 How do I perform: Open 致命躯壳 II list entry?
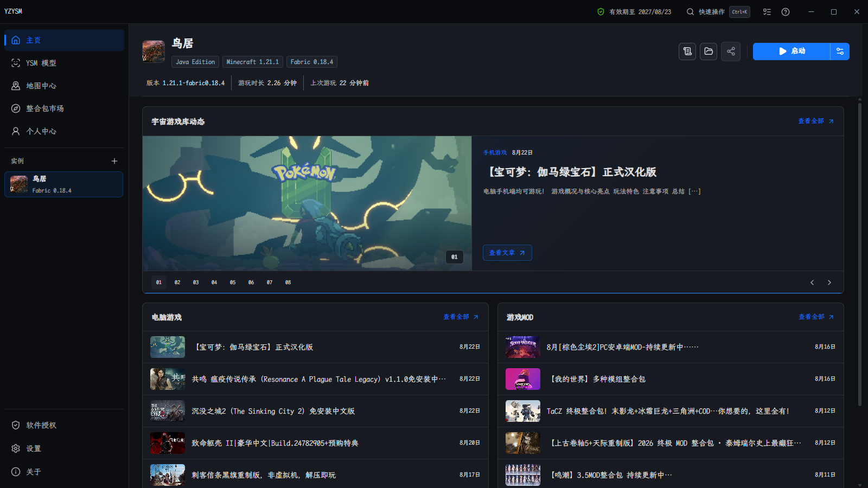315,443
